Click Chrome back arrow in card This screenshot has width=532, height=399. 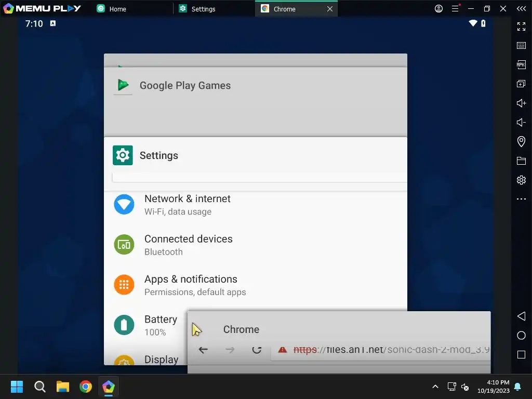[203, 350]
